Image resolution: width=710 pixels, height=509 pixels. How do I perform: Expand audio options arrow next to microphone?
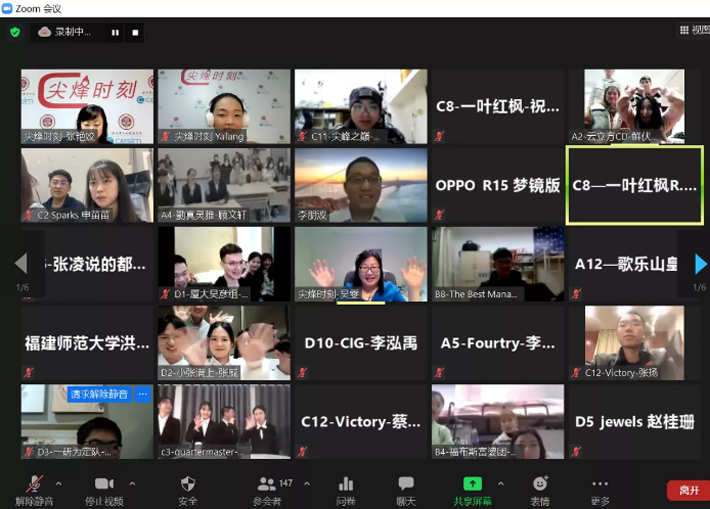pyautogui.click(x=58, y=484)
